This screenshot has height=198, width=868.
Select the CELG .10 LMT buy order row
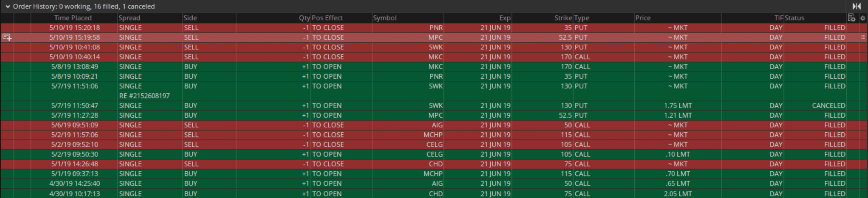click(x=434, y=154)
